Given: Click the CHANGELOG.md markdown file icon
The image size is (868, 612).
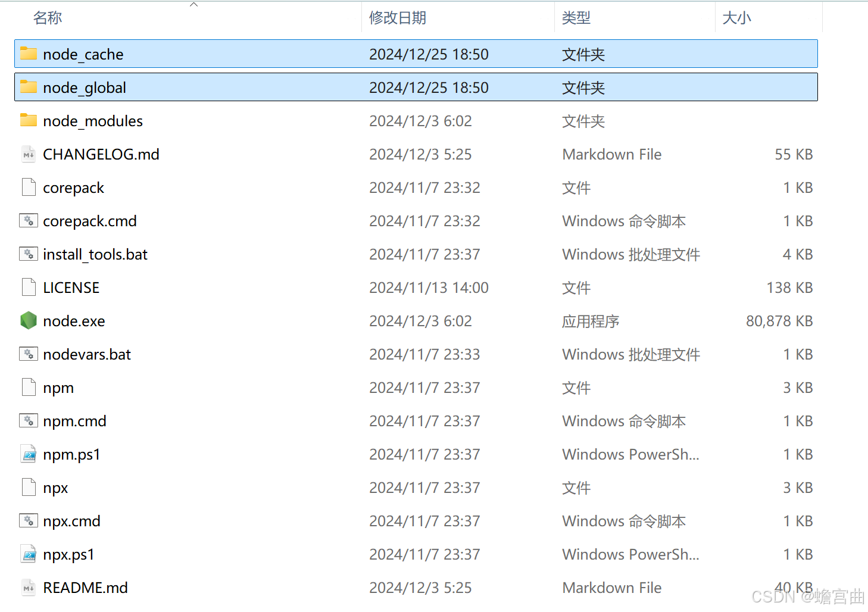Looking at the screenshot, I should point(29,154).
